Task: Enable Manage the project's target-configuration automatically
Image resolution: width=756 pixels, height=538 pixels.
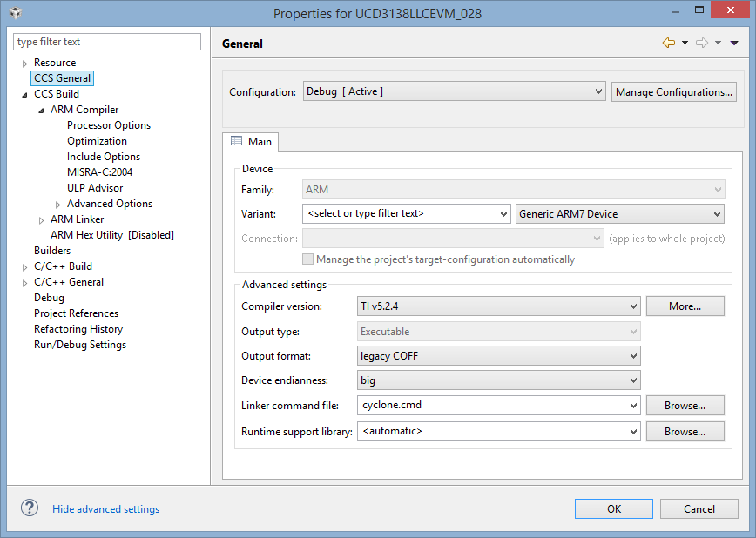Action: 307,259
